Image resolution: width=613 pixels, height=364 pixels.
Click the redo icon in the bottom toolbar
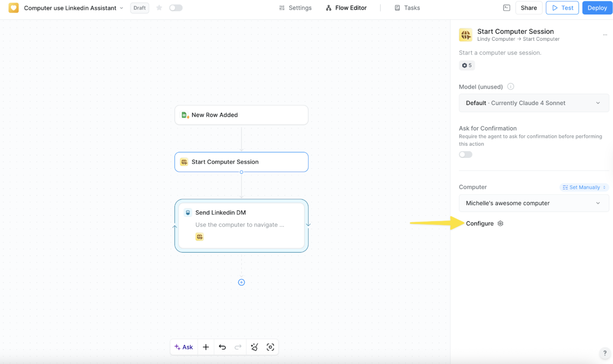tap(238, 347)
